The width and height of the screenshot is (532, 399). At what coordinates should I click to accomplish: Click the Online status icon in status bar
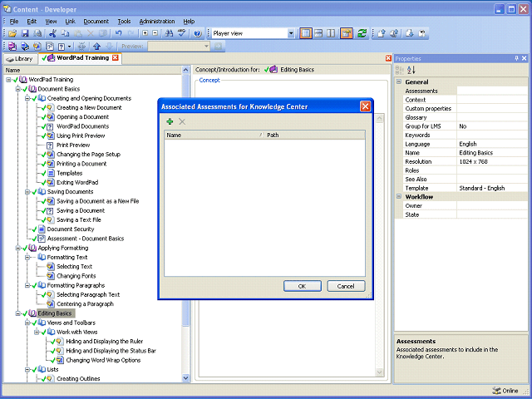pyautogui.click(x=497, y=391)
